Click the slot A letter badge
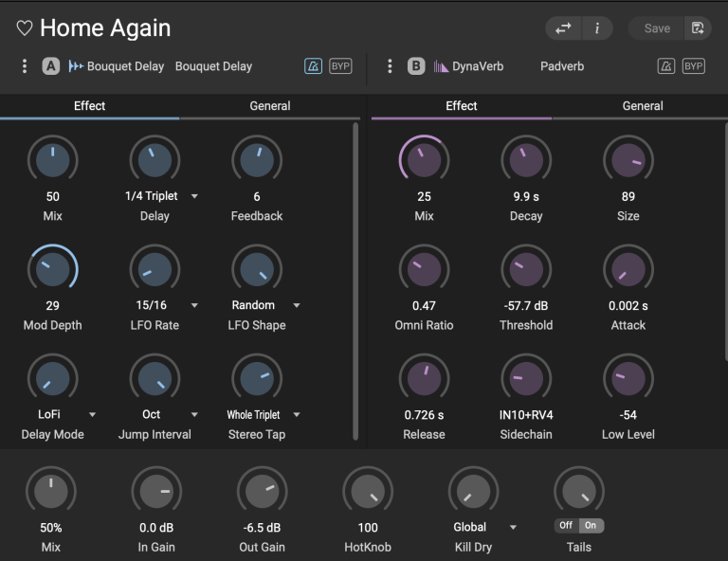The image size is (728, 561). tap(50, 66)
